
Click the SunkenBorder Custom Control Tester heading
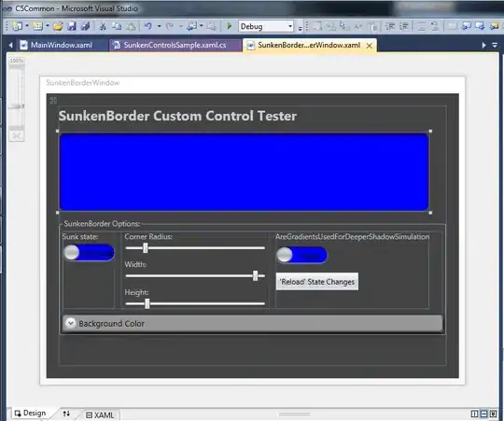click(177, 116)
